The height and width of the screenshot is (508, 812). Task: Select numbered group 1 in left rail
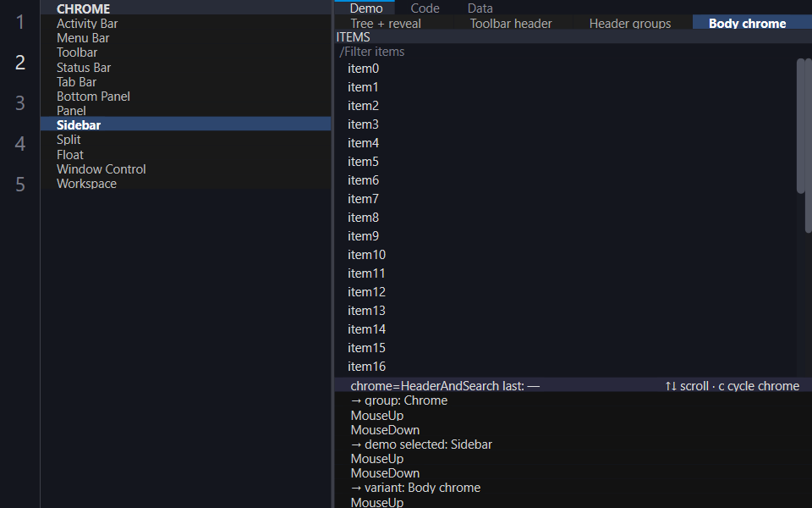(x=19, y=22)
